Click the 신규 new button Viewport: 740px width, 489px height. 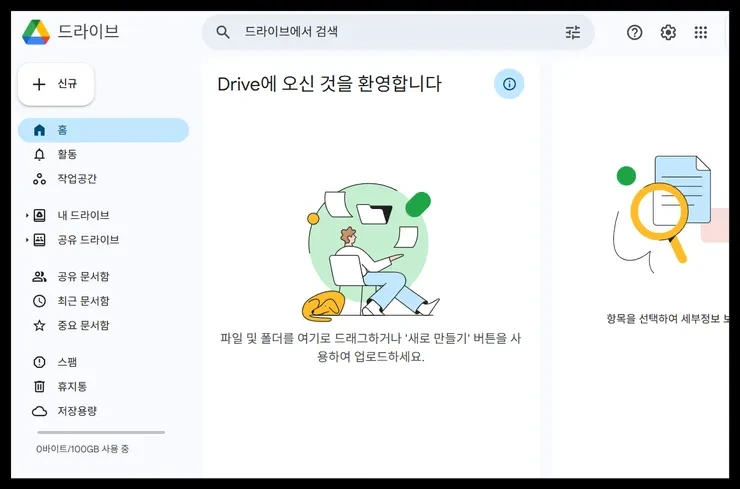56,84
